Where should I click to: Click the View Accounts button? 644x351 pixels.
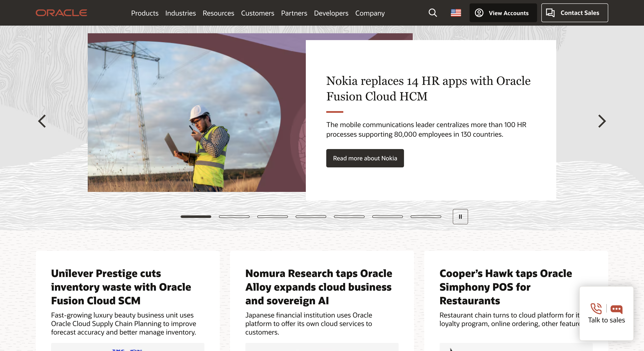tap(503, 13)
